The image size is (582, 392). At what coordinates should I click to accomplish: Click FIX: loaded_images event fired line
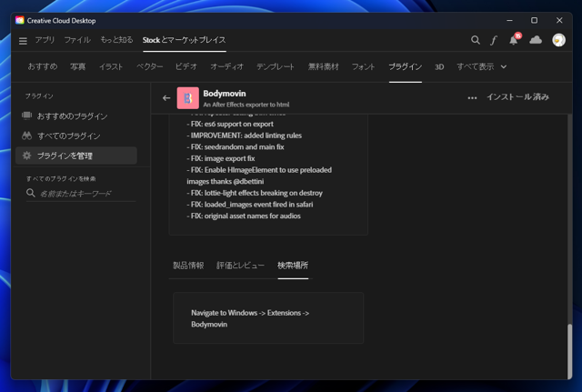pos(250,205)
